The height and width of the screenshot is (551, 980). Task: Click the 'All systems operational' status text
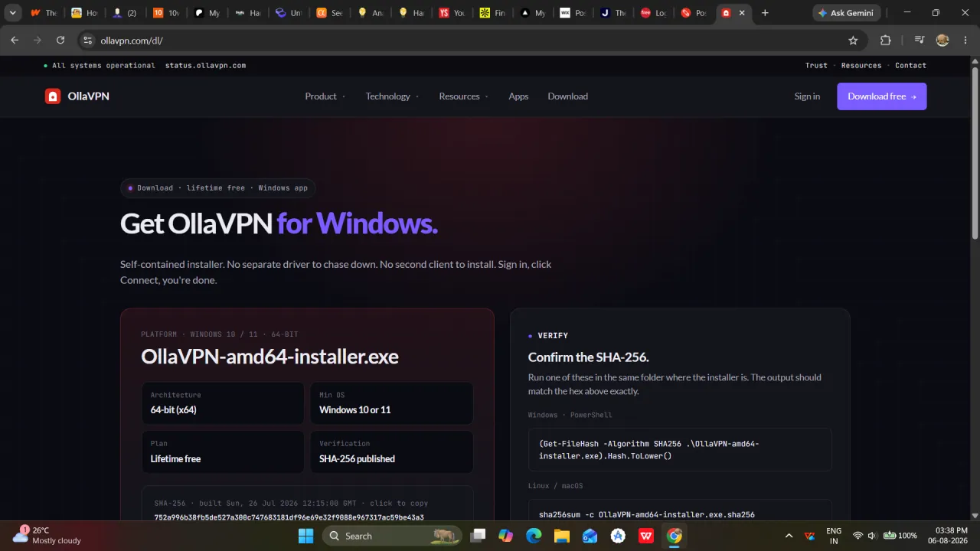[103, 66]
